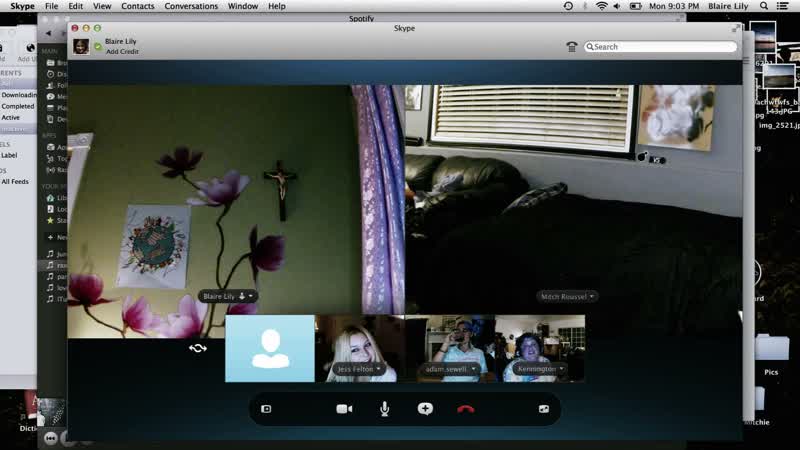800x450 pixels.
Task: Open the add participants plus bubble
Action: click(x=425, y=409)
